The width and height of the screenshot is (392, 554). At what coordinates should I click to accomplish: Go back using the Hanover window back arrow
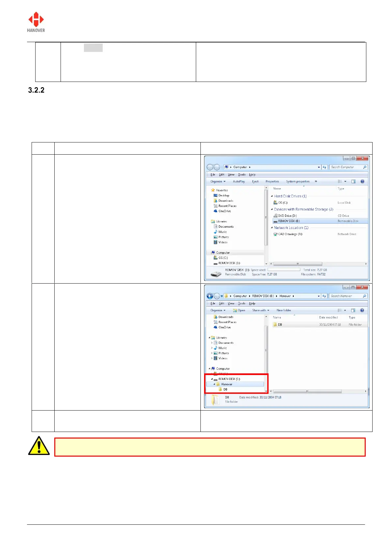(x=210, y=296)
